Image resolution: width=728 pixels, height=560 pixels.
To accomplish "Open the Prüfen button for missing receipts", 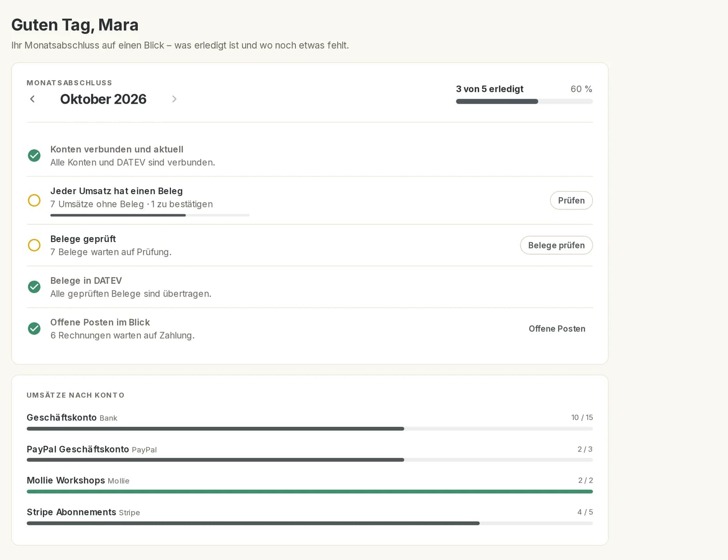I will 571,200.
